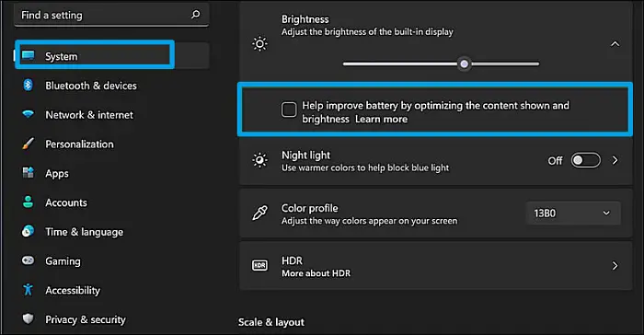Screen dimensions: 644x335
Task: Click the Privacy shield icon
Action: 28,319
